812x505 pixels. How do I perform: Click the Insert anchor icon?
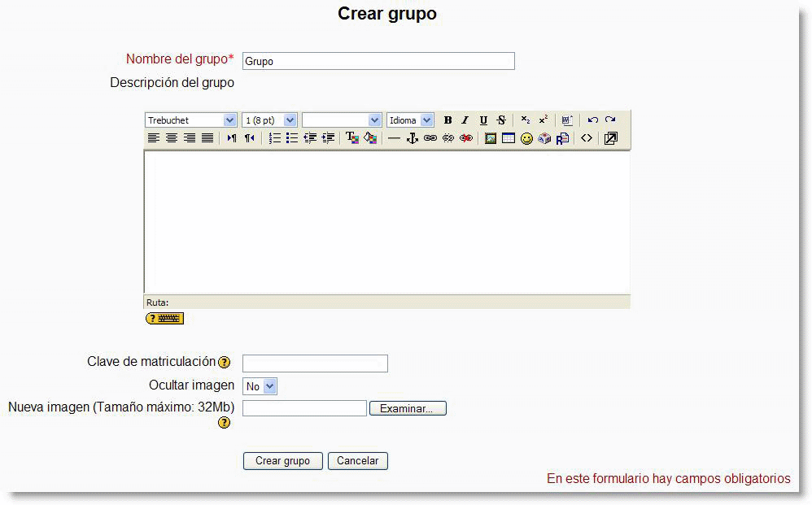point(412,138)
